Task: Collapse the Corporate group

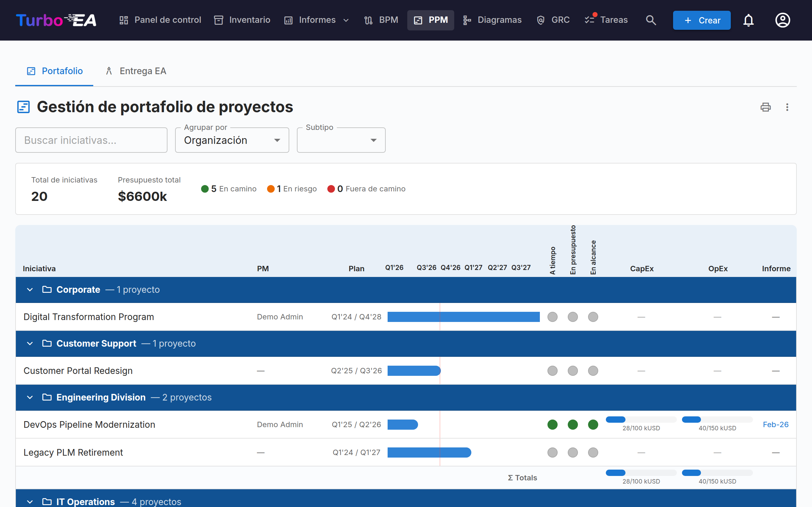Action: (30, 290)
